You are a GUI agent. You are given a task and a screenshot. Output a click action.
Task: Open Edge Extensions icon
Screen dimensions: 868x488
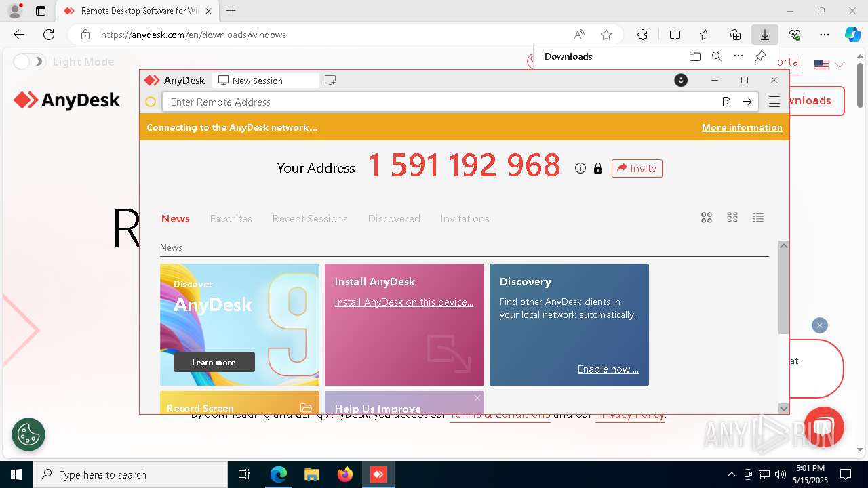tap(642, 35)
